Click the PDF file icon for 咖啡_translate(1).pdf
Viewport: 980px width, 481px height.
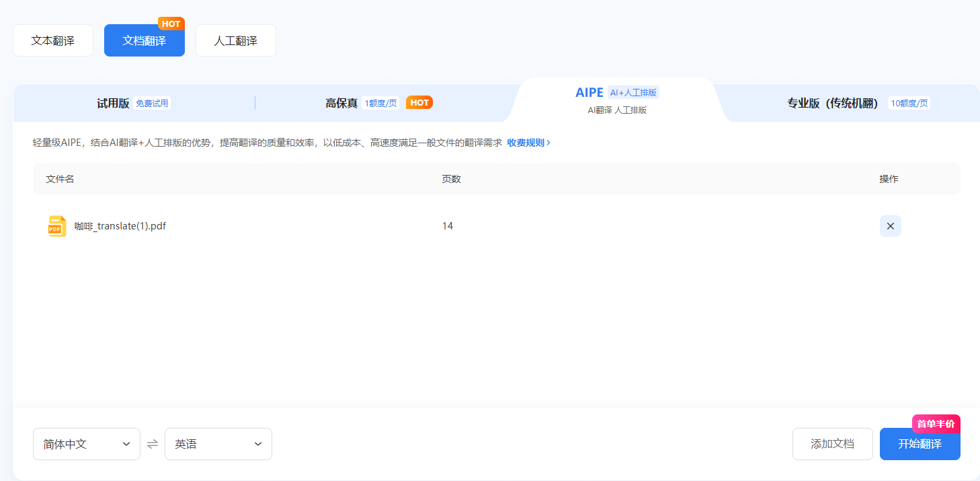pos(57,226)
